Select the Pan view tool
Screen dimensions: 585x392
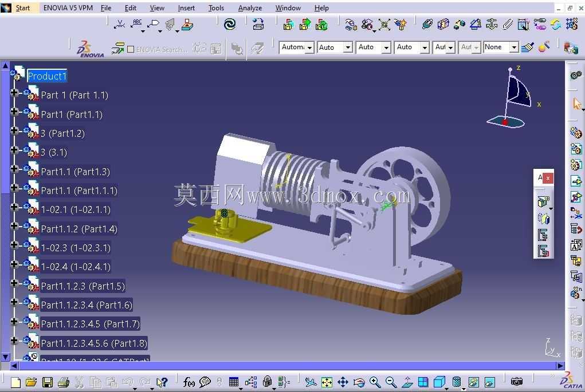click(343, 382)
